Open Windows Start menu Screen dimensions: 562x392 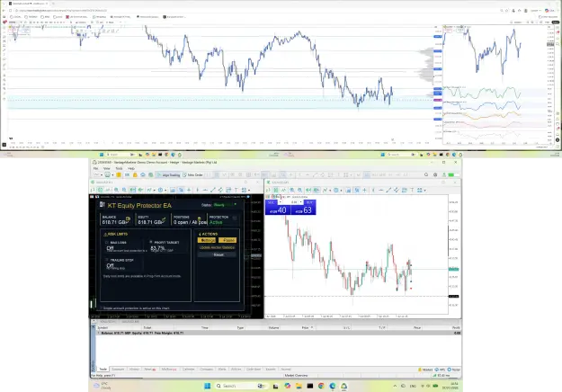coord(207,386)
